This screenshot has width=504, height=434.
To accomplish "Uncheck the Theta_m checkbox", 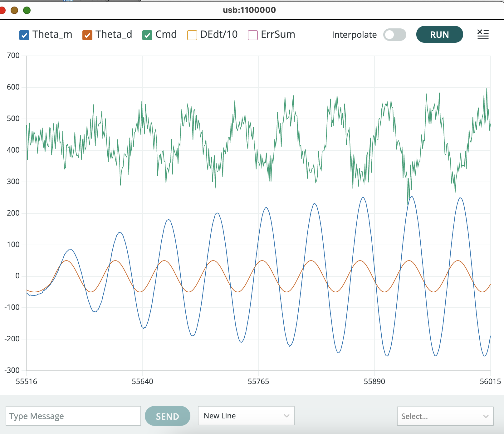I will click(24, 35).
